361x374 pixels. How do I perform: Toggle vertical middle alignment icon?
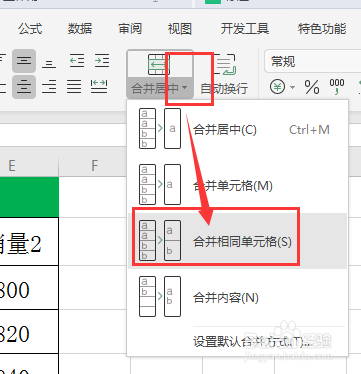click(24, 61)
